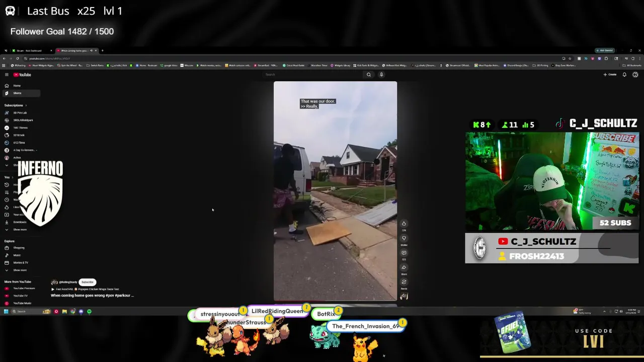This screenshot has height=362, width=644.
Task: Reload the page
Action: 17,58
